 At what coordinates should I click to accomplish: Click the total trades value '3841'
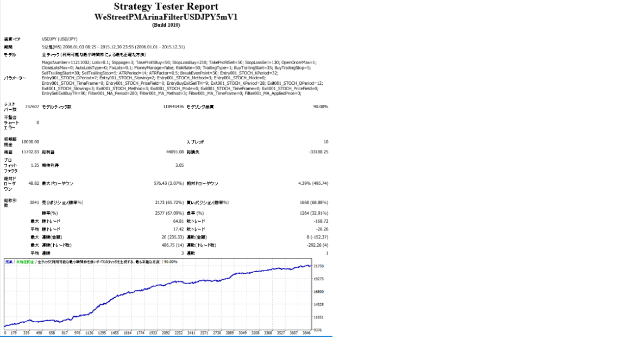pos(35,203)
